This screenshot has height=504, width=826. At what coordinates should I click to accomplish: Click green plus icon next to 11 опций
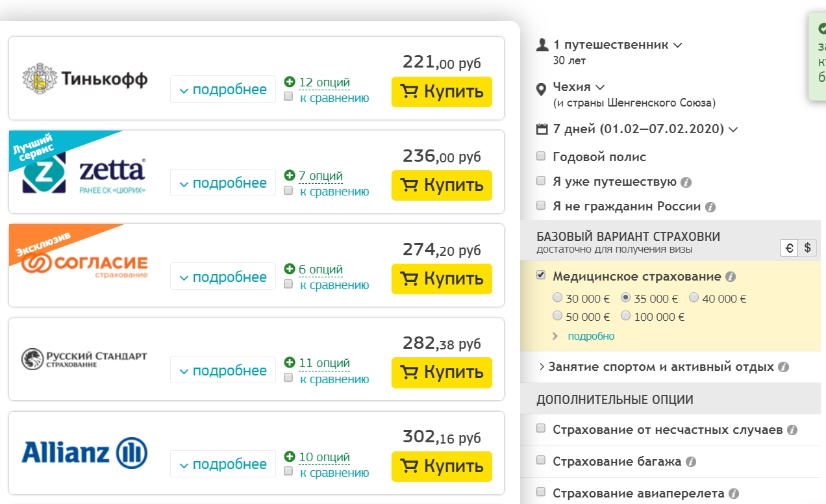290,362
